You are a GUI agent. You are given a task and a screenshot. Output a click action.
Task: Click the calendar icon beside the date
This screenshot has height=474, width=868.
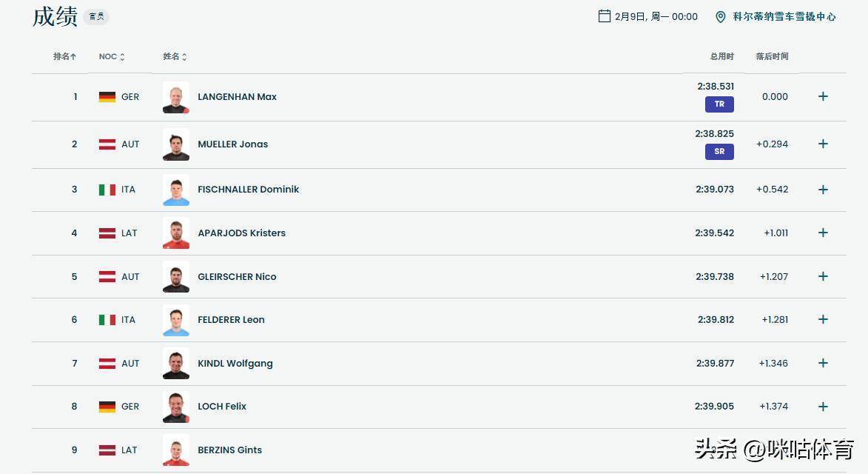coord(604,16)
